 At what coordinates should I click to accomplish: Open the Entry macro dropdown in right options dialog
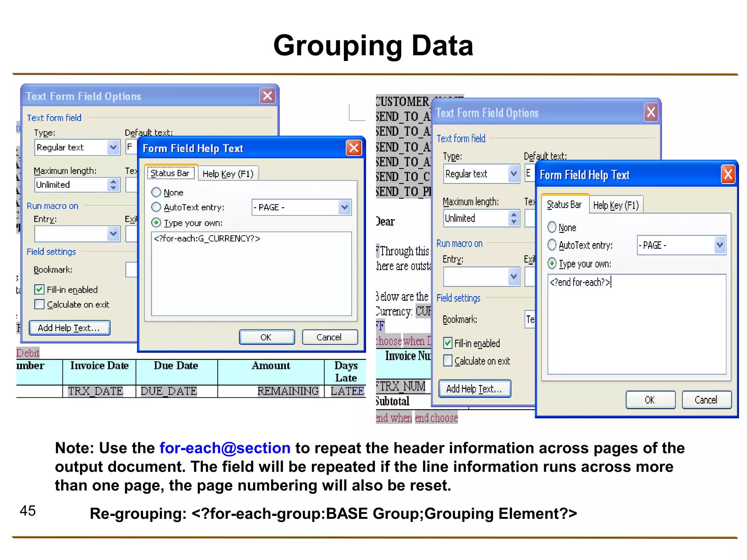(514, 276)
